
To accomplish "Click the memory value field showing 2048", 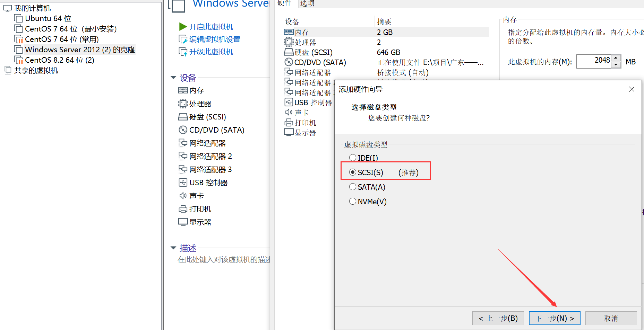I will (594, 61).
